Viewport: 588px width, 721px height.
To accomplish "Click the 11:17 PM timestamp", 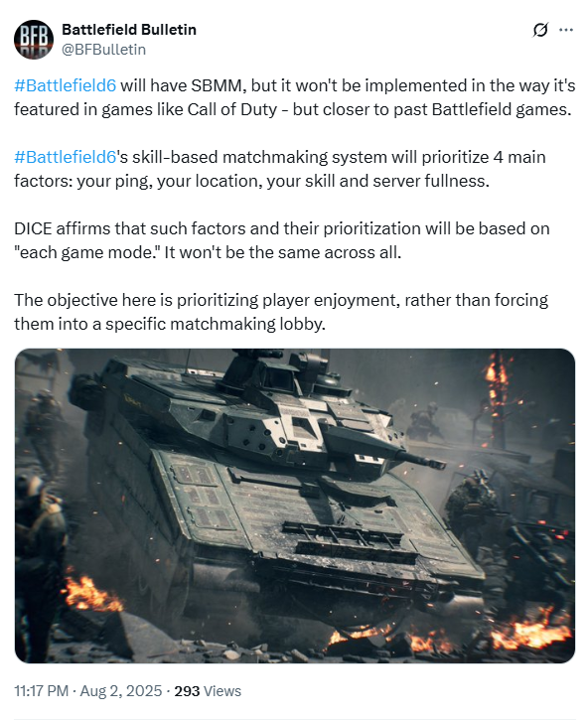I will [42, 690].
